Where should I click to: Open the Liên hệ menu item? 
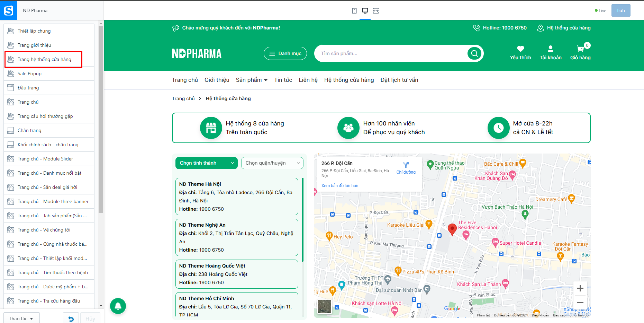(308, 80)
